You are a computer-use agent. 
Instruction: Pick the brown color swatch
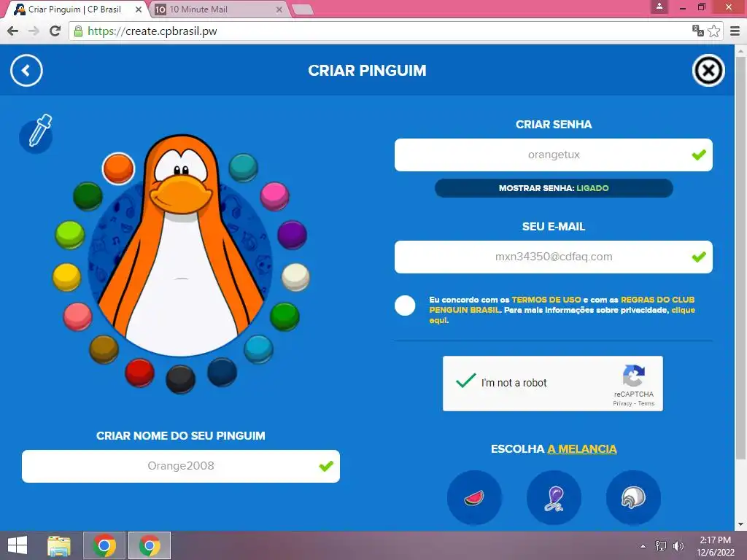click(x=104, y=349)
